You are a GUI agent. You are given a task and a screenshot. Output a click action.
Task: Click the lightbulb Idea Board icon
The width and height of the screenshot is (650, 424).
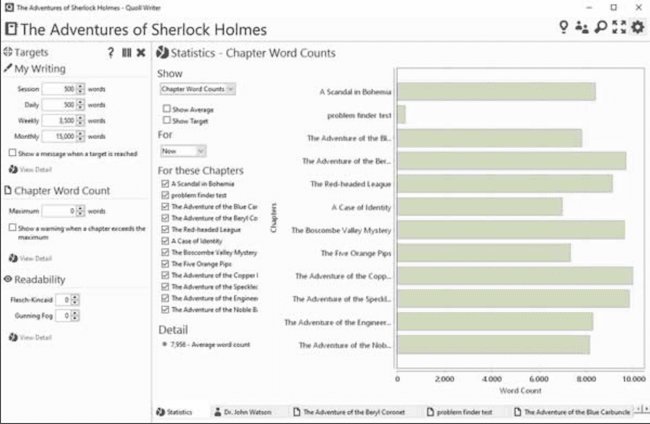pyautogui.click(x=563, y=28)
